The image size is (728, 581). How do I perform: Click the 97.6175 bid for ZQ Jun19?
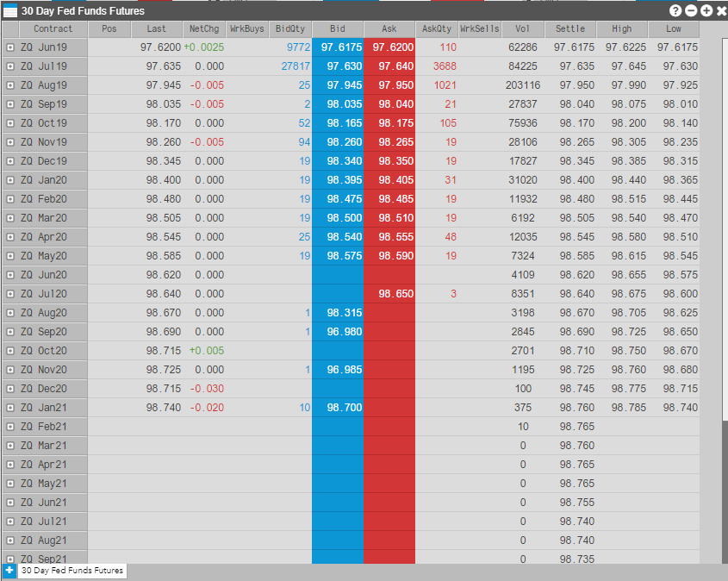pyautogui.click(x=338, y=47)
